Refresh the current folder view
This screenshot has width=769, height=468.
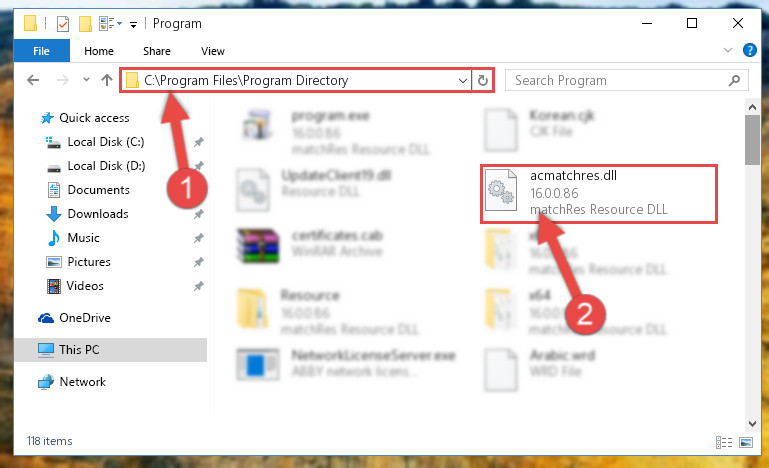click(483, 80)
